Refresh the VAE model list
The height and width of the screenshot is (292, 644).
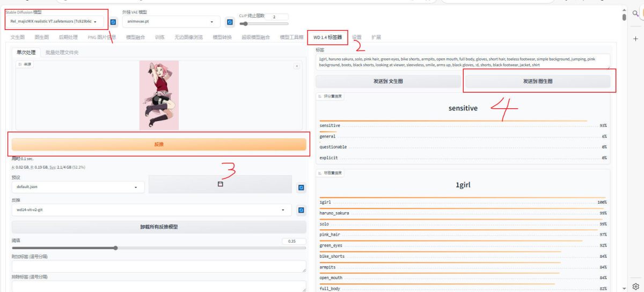click(x=230, y=22)
